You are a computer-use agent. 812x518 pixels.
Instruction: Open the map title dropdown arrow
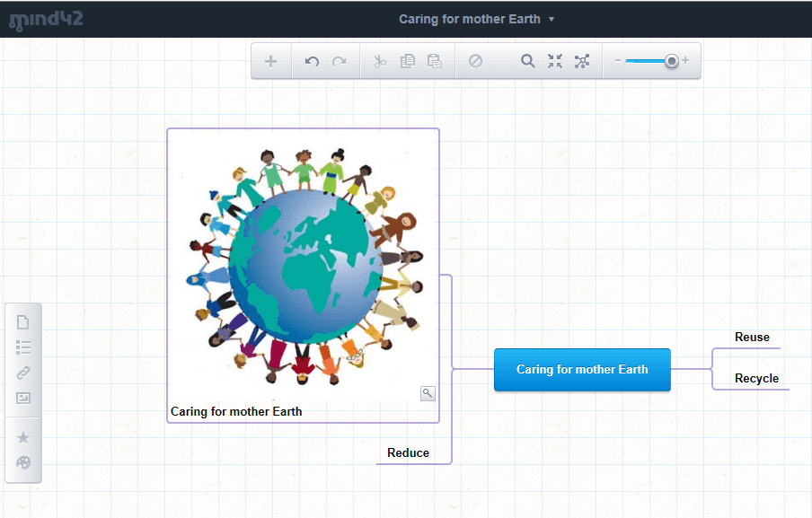pos(552,19)
